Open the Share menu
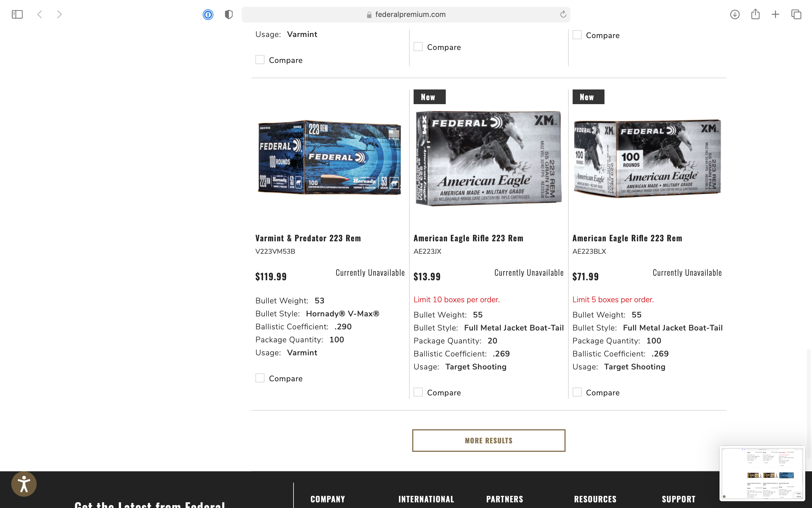The width and height of the screenshot is (812, 508). 755,14
